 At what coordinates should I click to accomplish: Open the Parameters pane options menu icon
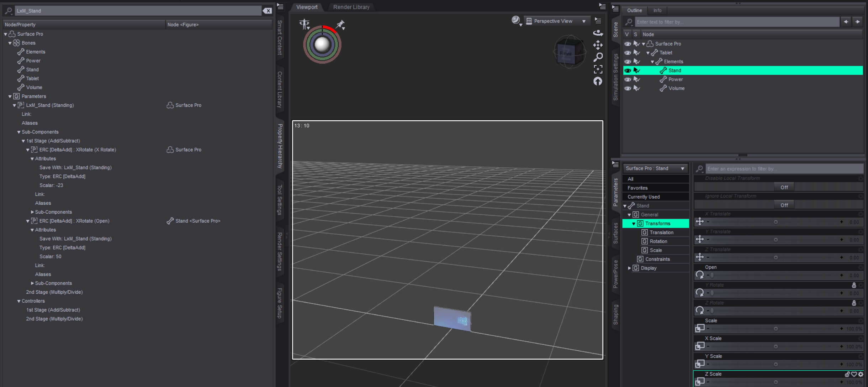pyautogui.click(x=615, y=164)
